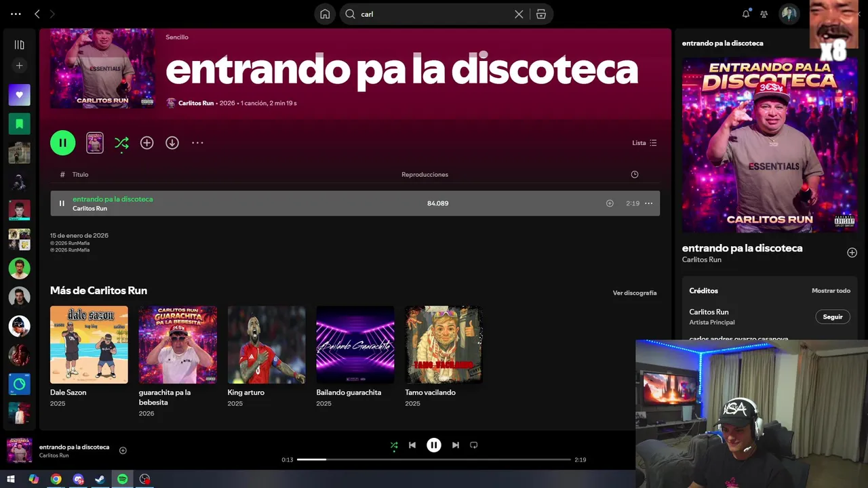Open the large cover in the right panel
The image size is (868, 488).
770,145
